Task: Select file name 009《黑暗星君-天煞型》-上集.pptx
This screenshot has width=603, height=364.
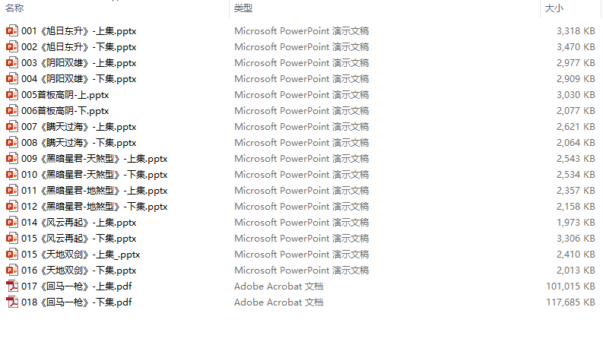Action: (94, 159)
